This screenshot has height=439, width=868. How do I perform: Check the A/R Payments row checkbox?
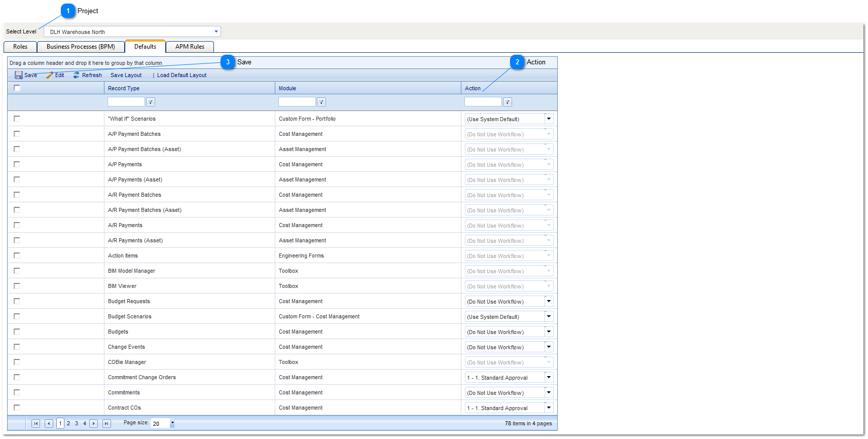pyautogui.click(x=17, y=225)
